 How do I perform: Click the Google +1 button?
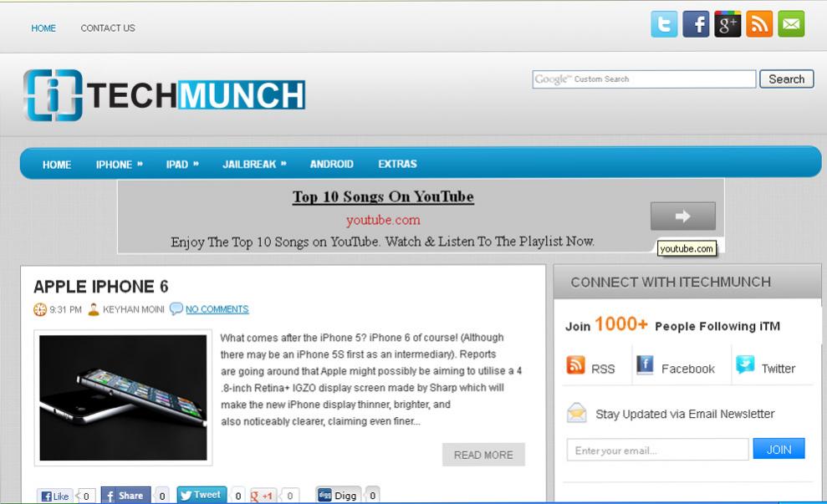pyautogui.click(x=263, y=496)
